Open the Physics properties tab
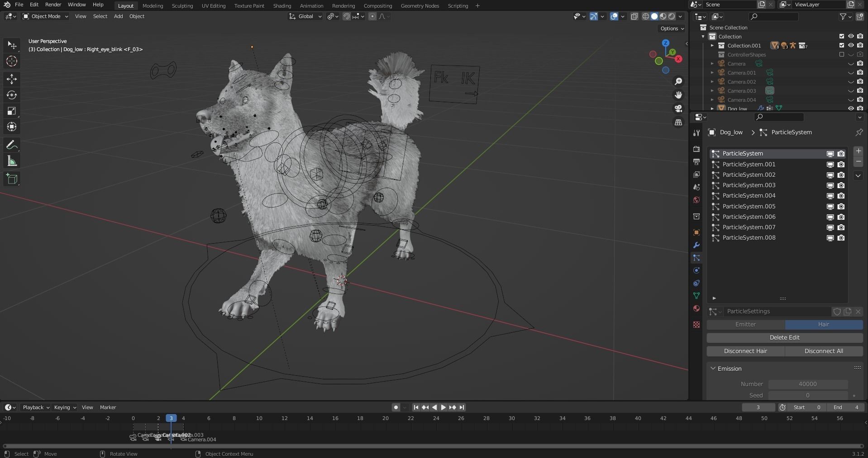 click(x=696, y=270)
